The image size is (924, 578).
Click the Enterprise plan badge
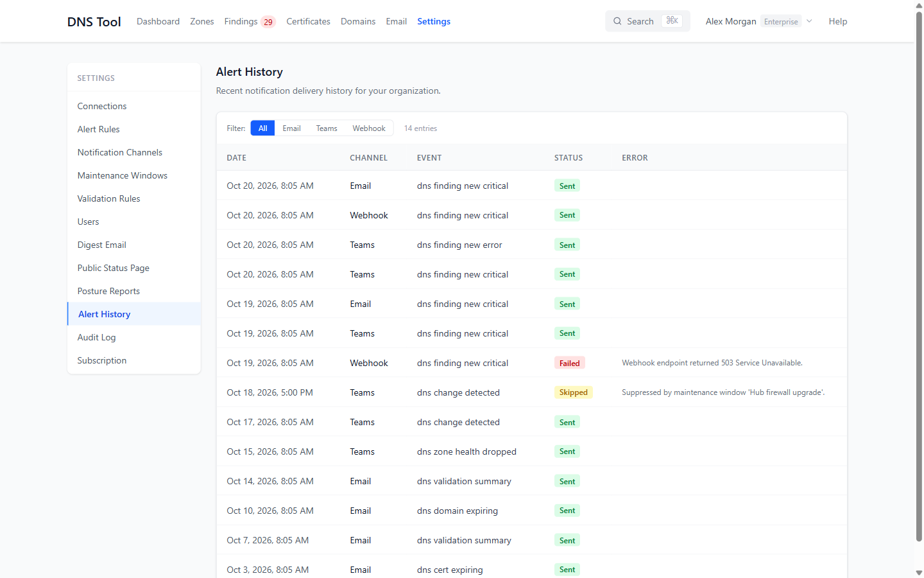(781, 21)
